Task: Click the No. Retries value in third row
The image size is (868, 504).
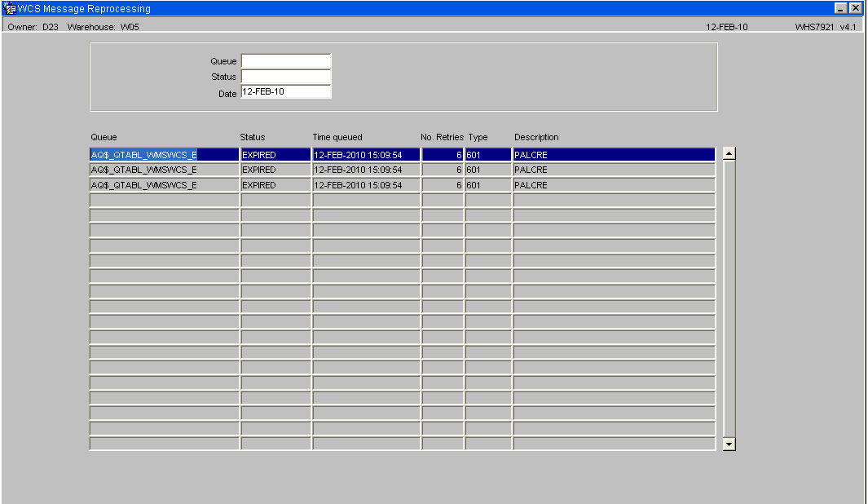Action: (443, 185)
